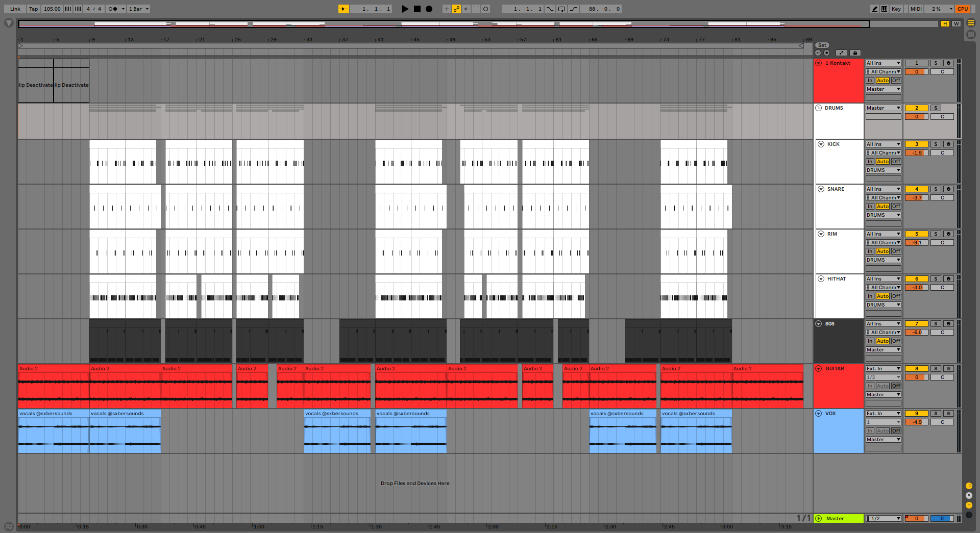
Task: Adjust KICK volume slider at -1.5
Action: coord(916,153)
